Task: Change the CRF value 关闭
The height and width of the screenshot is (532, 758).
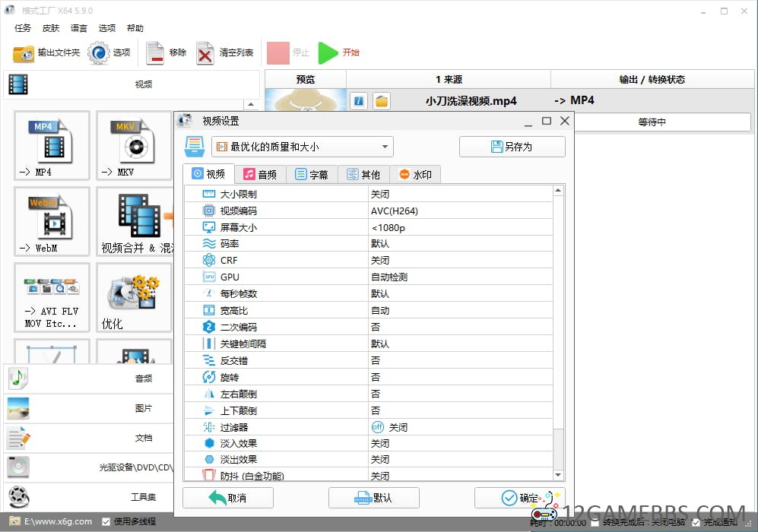Action: [x=461, y=260]
